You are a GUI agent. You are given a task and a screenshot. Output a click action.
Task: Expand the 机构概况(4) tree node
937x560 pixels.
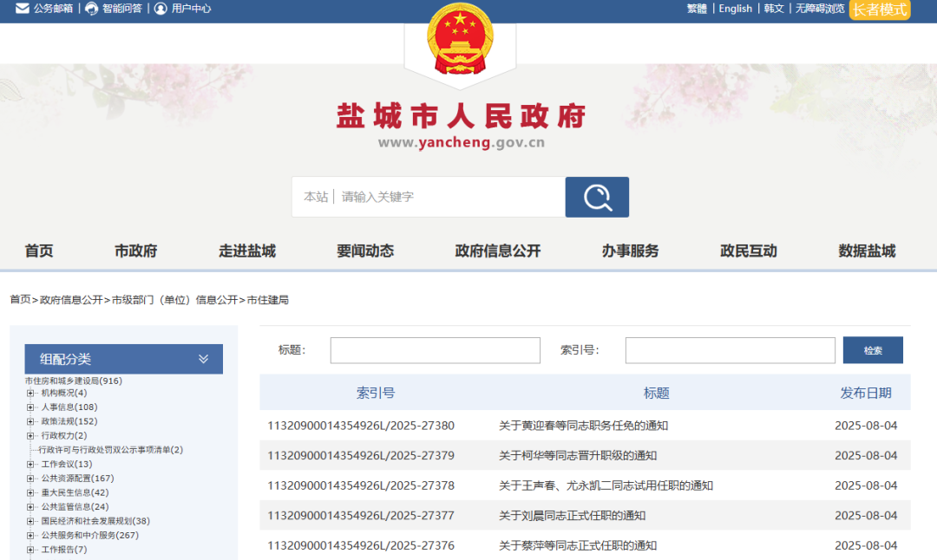(x=30, y=393)
